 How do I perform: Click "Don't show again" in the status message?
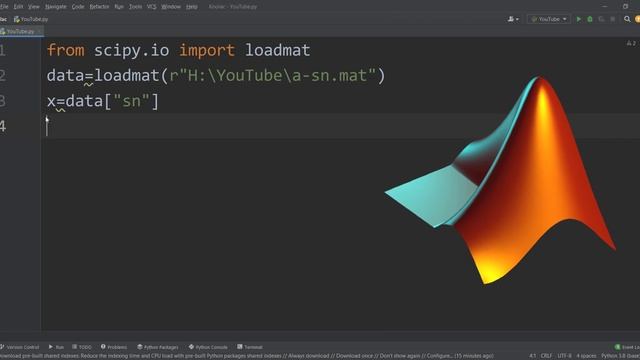tap(400, 356)
